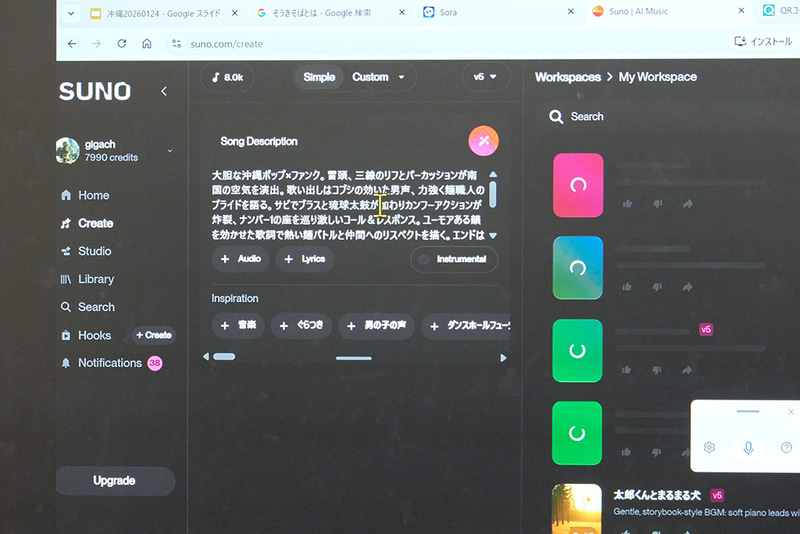Screen dimensions: 800x534
Task: Close the Sora browser tab
Action: click(x=570, y=11)
